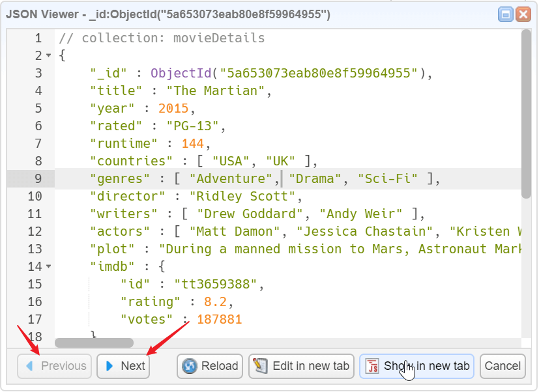Click the "Adventure" genre string
Image resolution: width=539 pixels, height=392 pixels.
230,178
